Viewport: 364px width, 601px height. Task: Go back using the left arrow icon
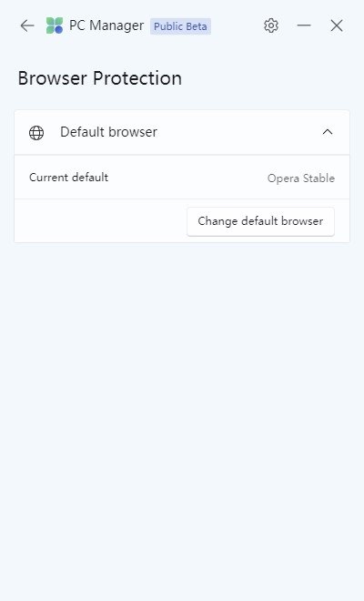pyautogui.click(x=27, y=25)
